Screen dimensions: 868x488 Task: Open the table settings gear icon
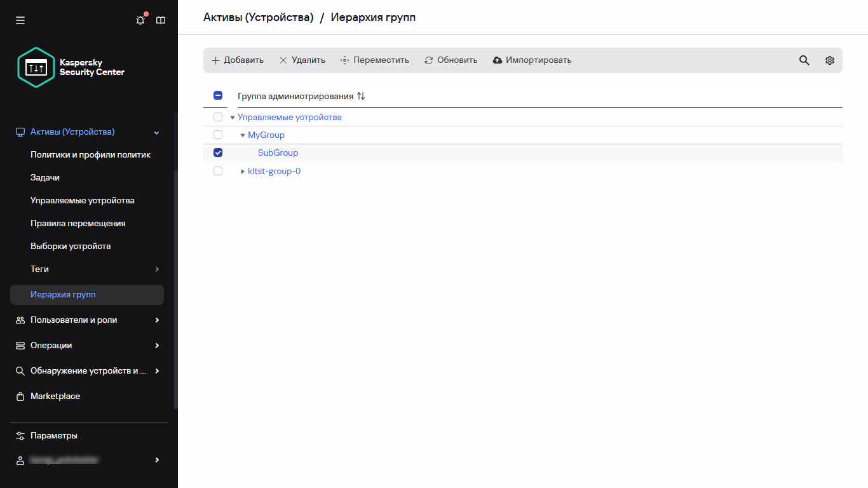click(x=829, y=60)
